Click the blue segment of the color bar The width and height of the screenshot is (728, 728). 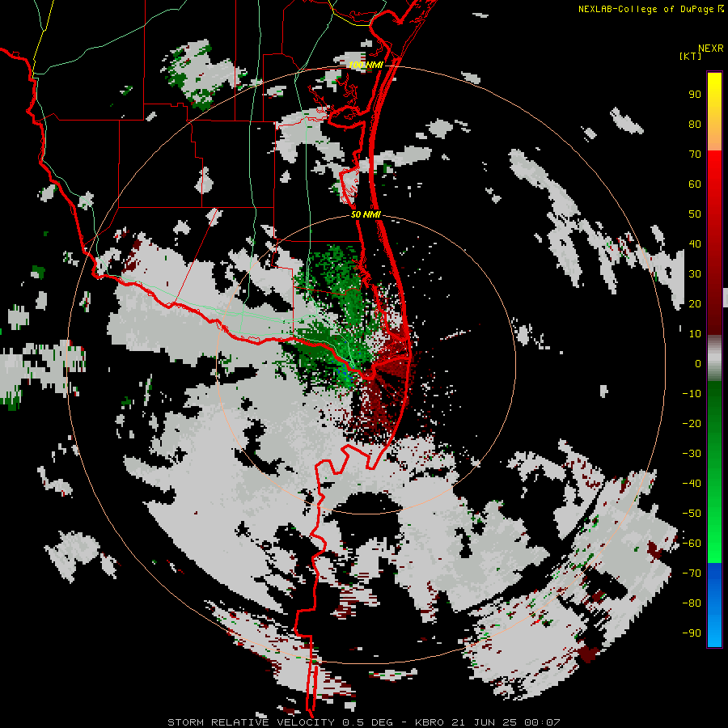coord(714,605)
